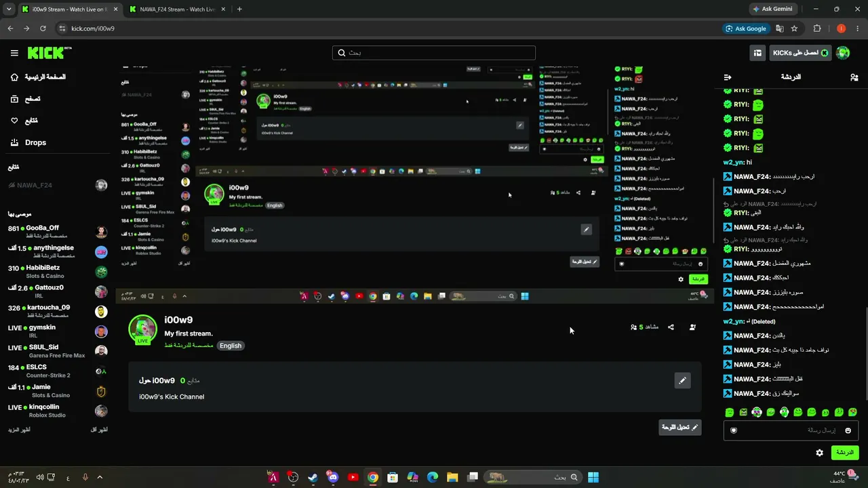Image resolution: width=868 pixels, height=488 pixels.
Task: Open the chat-only category link
Action: tap(189, 346)
